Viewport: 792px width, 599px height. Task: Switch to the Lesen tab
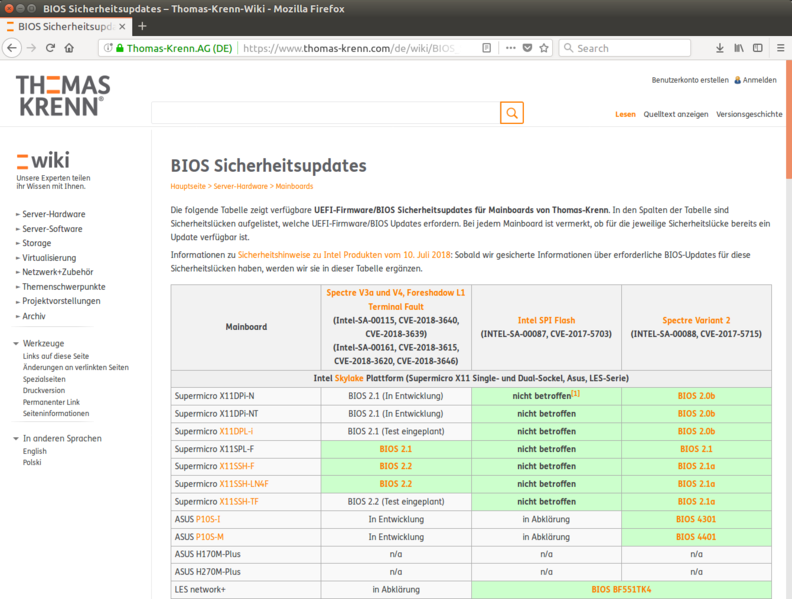pyautogui.click(x=625, y=114)
